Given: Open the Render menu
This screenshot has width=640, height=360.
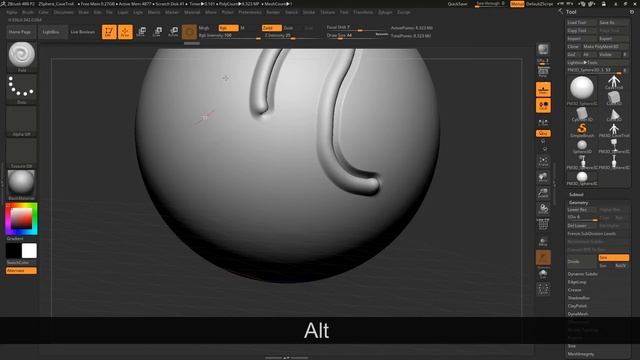Looking at the screenshot, I should [273, 12].
